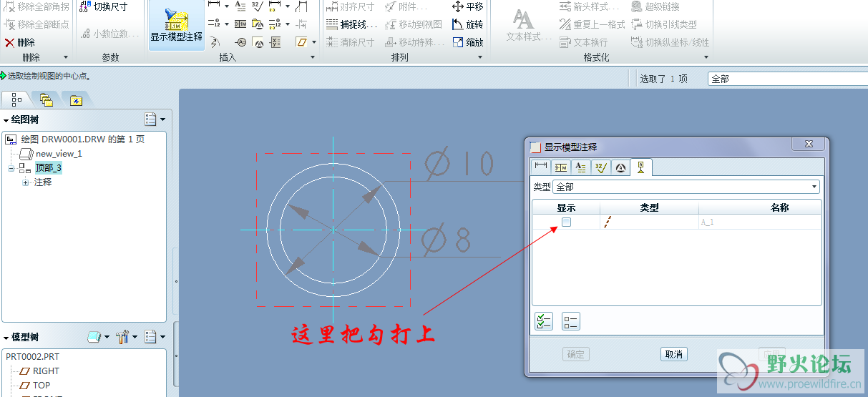Open the datum tab in dialog
The width and height of the screenshot is (868, 397).
(x=641, y=167)
